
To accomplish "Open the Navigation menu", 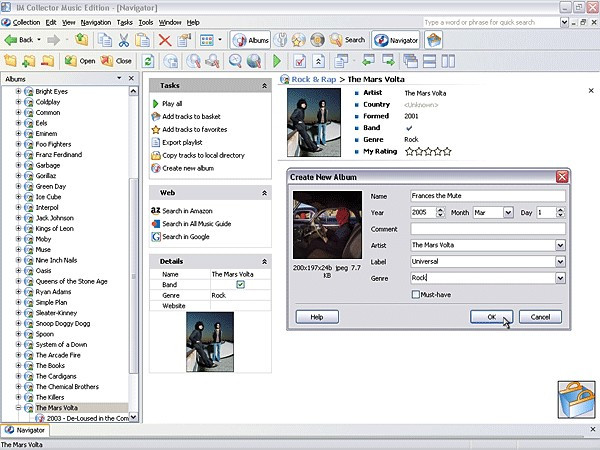I will pyautogui.click(x=96, y=22).
